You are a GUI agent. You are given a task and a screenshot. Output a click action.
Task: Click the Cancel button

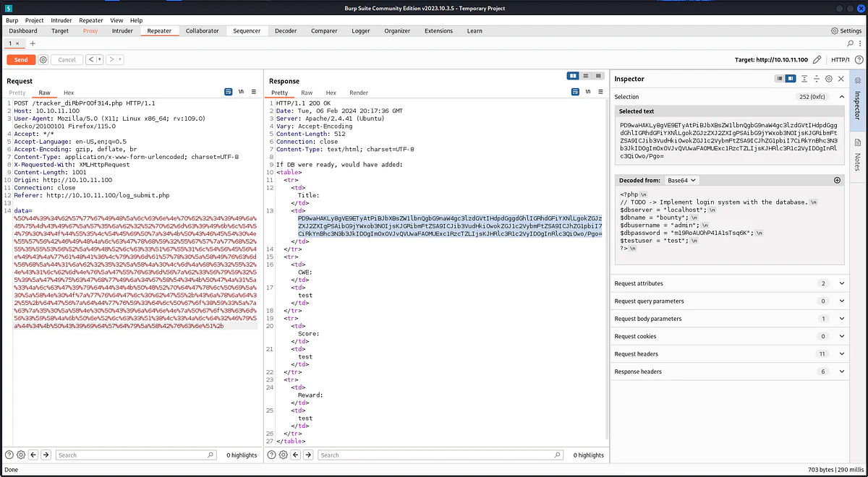click(x=67, y=60)
